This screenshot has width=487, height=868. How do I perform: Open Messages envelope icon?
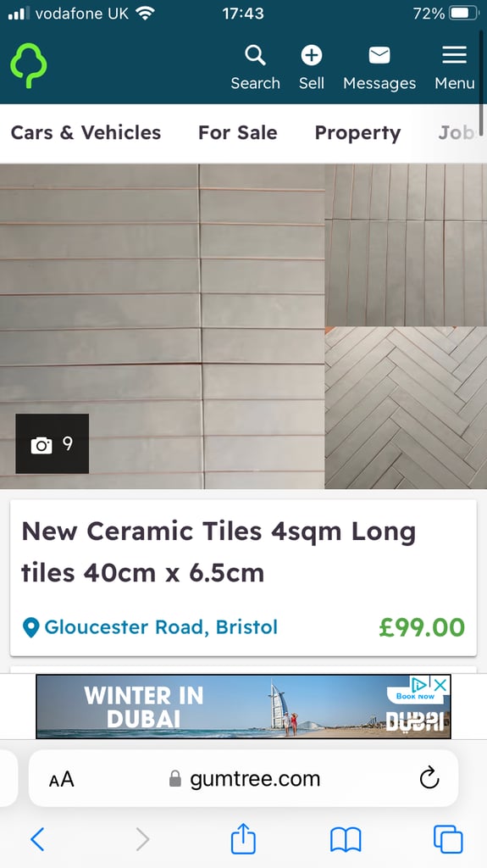pos(379,55)
